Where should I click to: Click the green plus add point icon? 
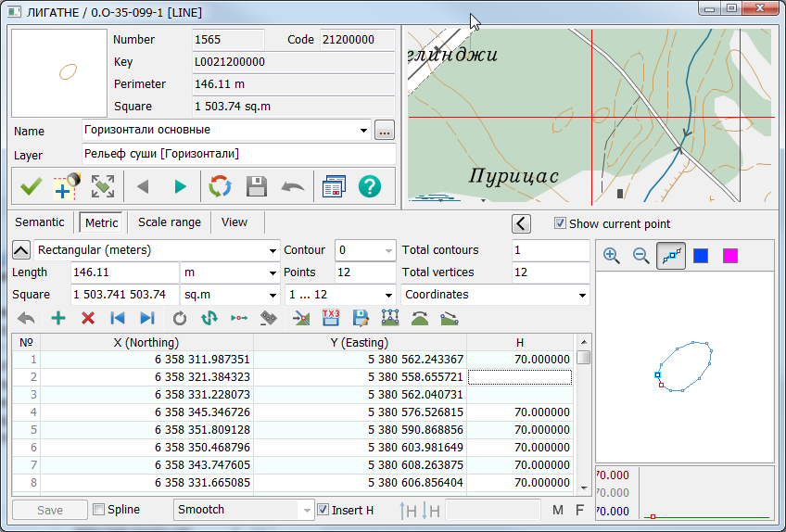[58, 318]
